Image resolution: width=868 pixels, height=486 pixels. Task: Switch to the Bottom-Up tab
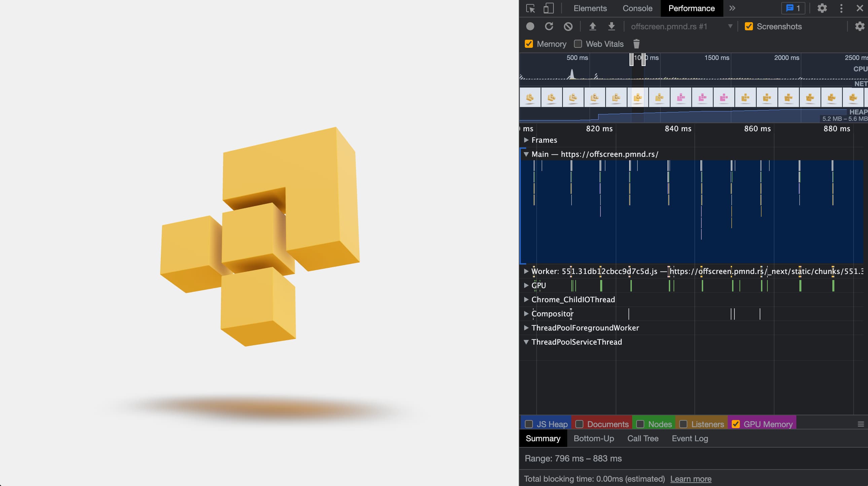594,438
